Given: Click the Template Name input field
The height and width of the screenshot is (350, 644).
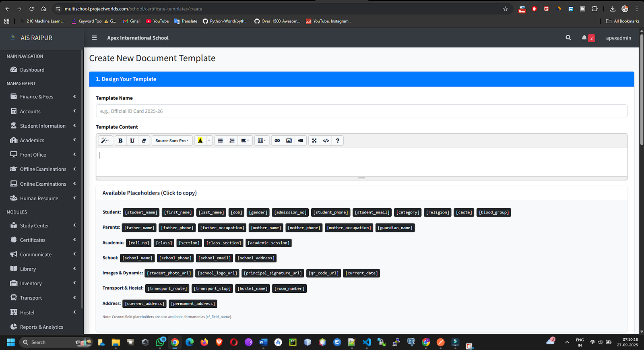Looking at the screenshot, I should coord(361,111).
